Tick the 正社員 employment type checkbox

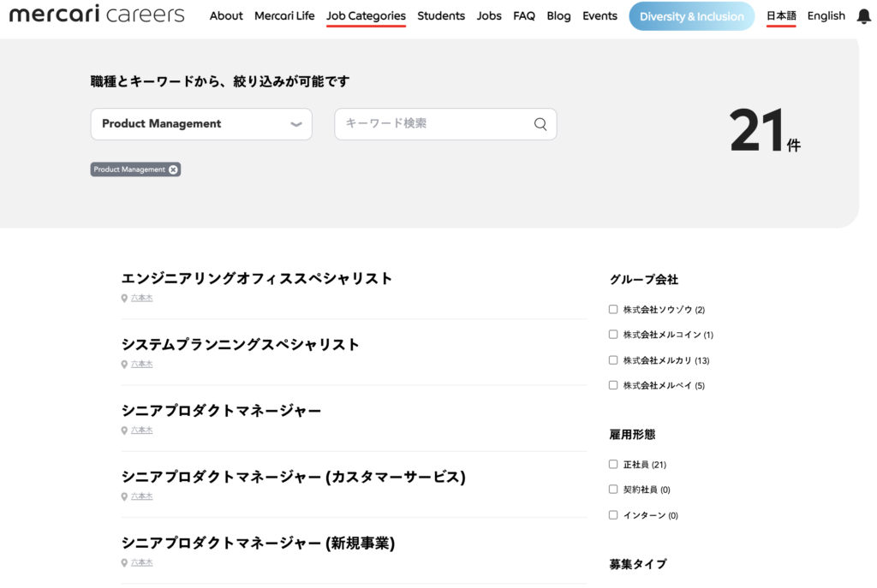613,464
